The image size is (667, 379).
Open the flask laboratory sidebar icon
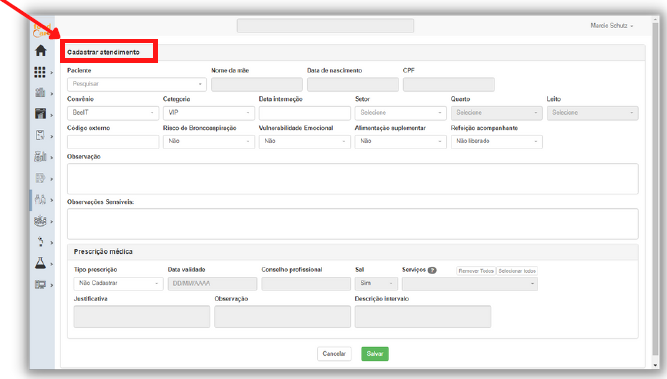click(40, 263)
